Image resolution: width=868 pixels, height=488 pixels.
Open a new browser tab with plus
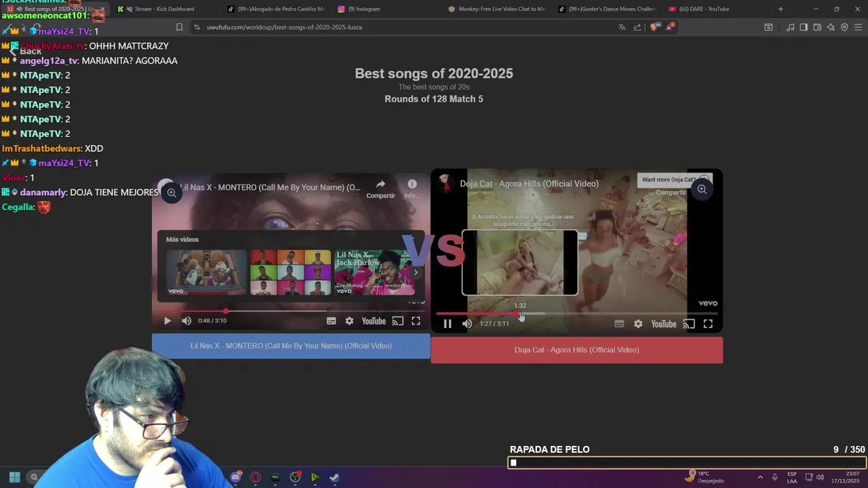coord(781,9)
